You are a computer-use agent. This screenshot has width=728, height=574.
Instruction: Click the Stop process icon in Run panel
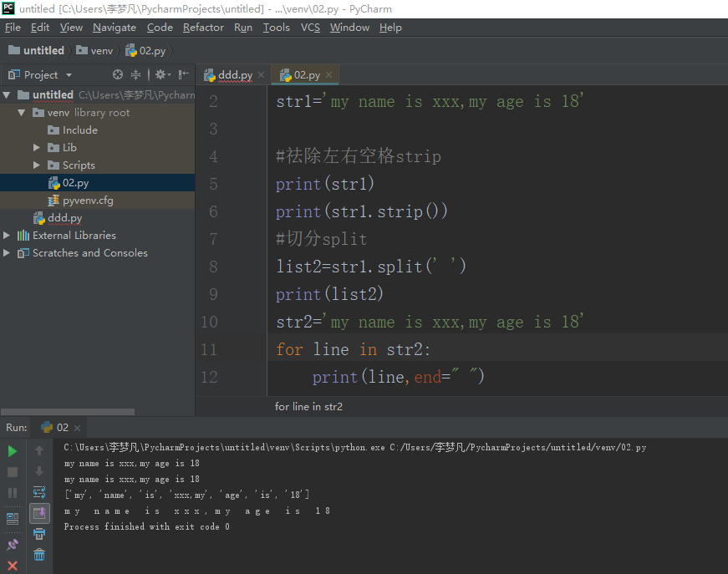coord(13,472)
